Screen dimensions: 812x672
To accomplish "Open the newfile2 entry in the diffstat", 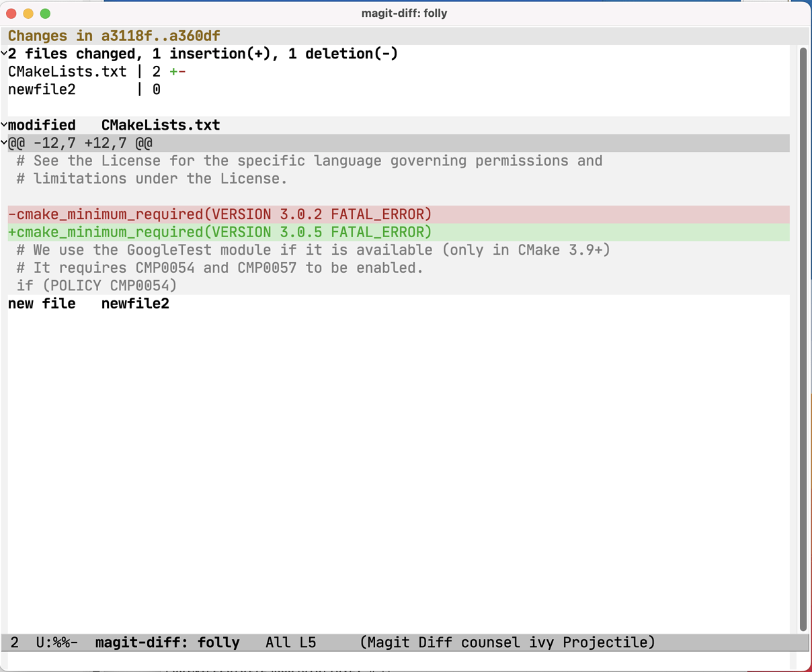I will [42, 89].
